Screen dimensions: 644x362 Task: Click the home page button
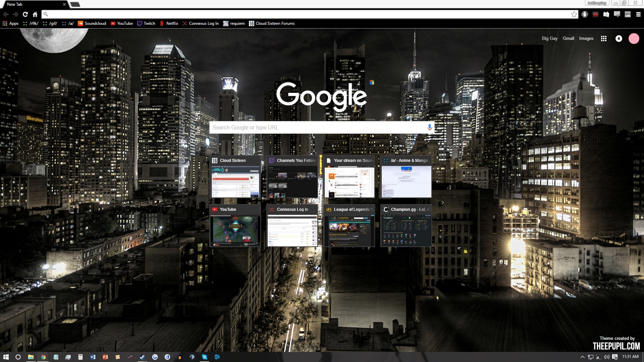[35, 14]
